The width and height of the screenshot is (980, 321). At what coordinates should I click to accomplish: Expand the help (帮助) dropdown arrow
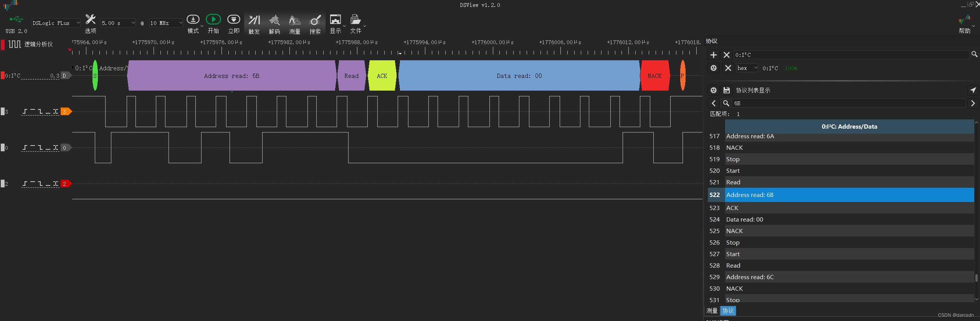click(973, 26)
